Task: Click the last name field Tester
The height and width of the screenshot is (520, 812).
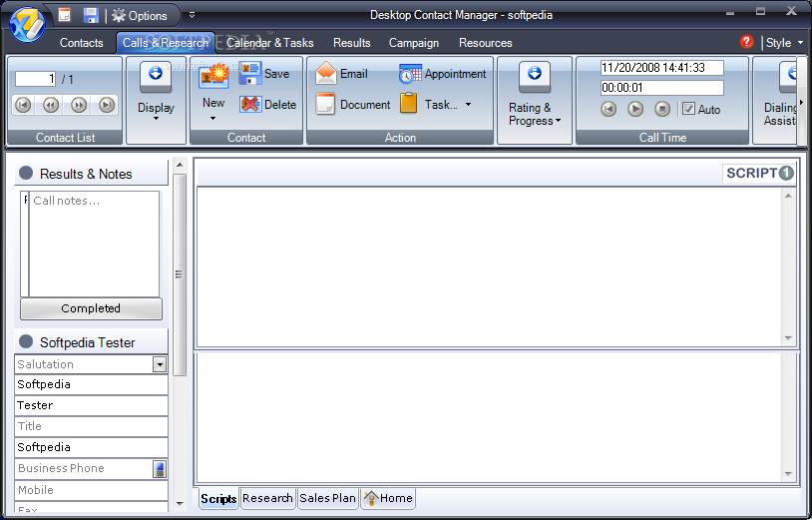Action: point(91,405)
